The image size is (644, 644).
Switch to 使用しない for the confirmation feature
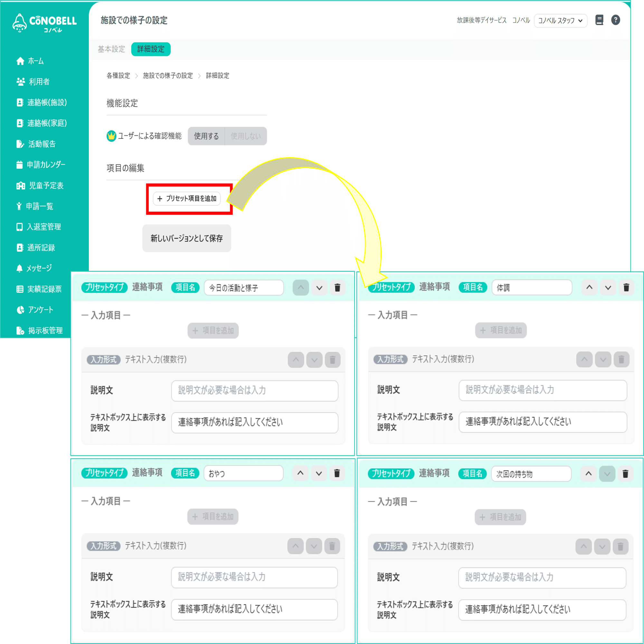246,136
